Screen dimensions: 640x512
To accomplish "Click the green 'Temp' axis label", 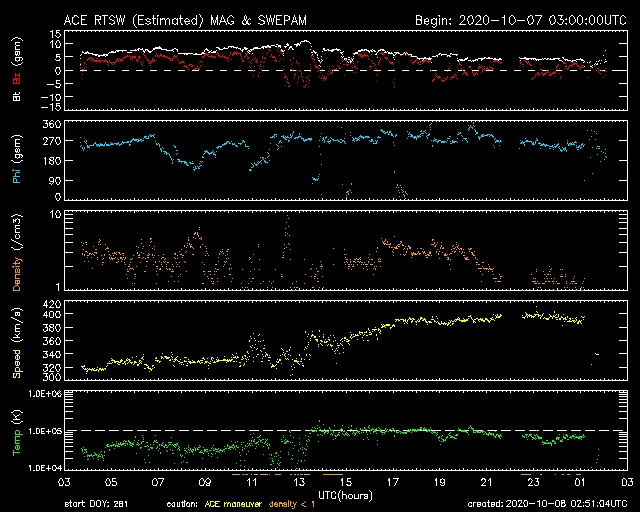I will click(17, 443).
